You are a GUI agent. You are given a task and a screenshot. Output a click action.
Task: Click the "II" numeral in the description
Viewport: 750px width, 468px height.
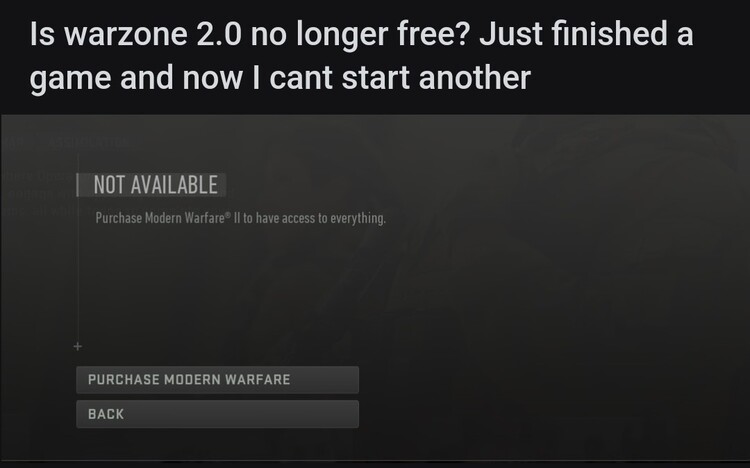point(237,218)
